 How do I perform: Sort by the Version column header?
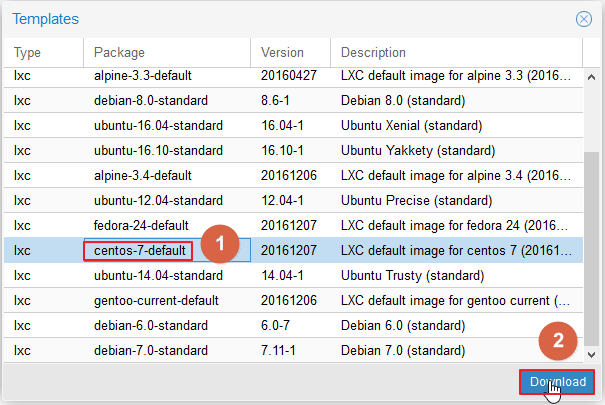(x=291, y=52)
